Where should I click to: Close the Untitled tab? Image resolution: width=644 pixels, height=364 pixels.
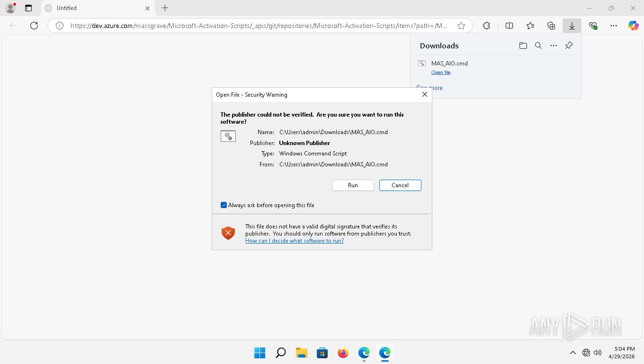click(x=147, y=8)
